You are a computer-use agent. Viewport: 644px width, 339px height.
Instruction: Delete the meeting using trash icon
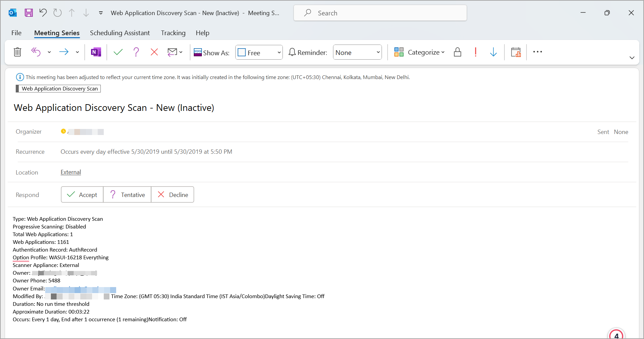click(x=17, y=52)
